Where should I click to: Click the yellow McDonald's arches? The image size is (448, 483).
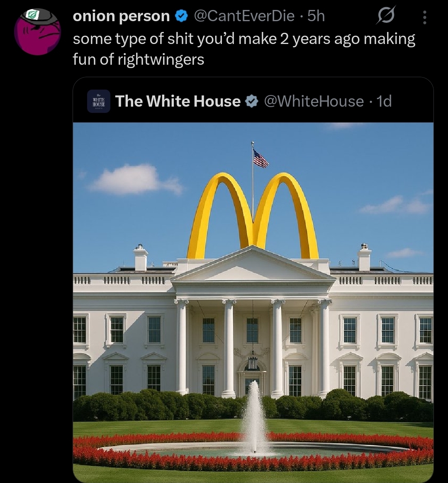click(253, 216)
